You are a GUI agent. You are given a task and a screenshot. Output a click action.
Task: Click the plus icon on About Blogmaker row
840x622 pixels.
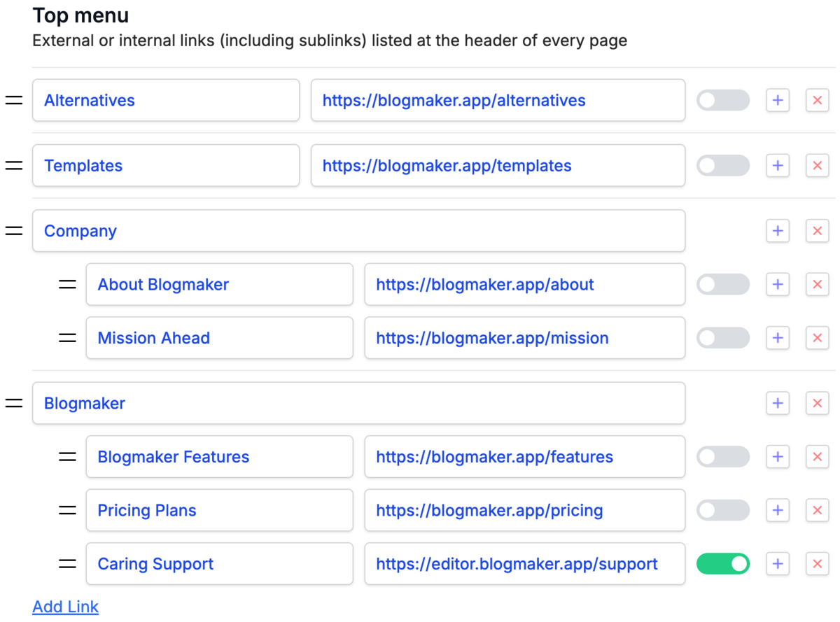pos(777,284)
